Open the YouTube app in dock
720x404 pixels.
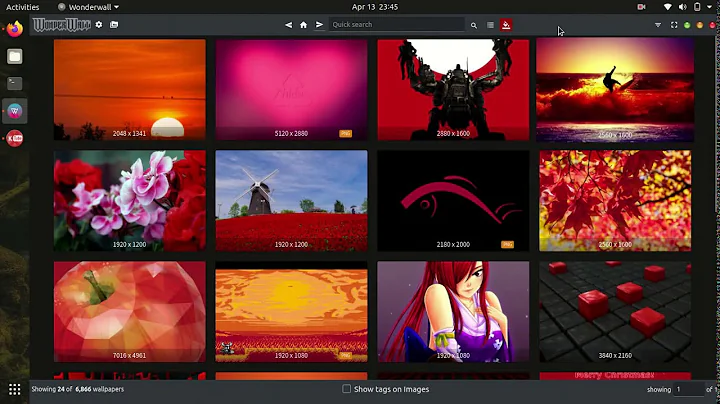15,138
